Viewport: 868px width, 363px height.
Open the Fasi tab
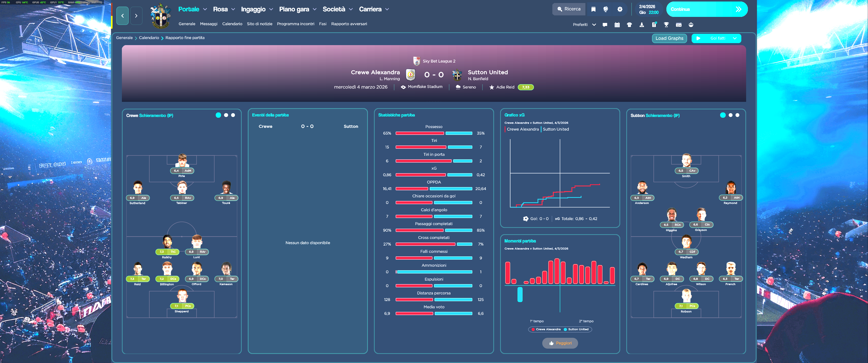(x=323, y=24)
